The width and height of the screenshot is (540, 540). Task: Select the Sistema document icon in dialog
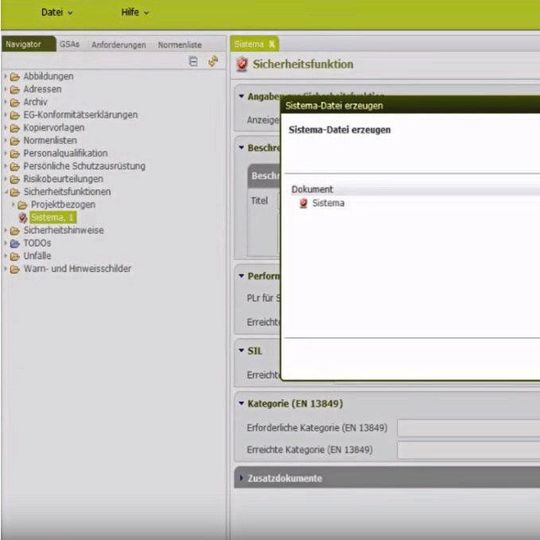(303, 203)
